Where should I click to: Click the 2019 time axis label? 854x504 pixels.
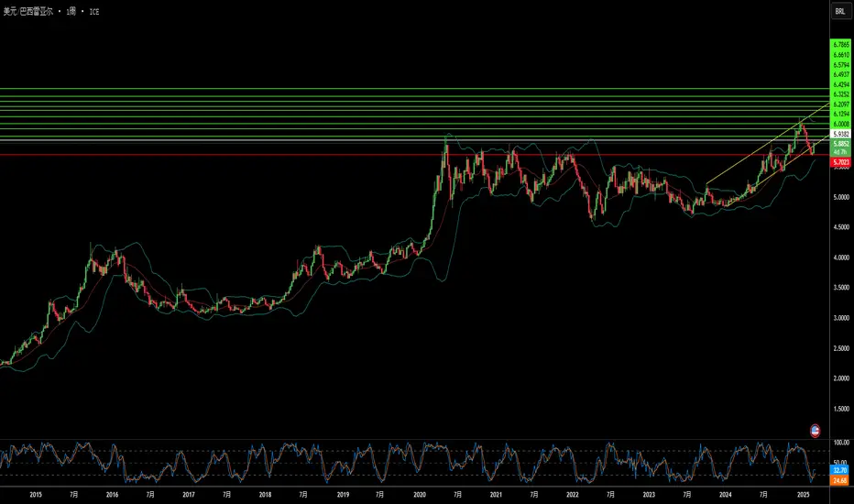(x=343, y=495)
